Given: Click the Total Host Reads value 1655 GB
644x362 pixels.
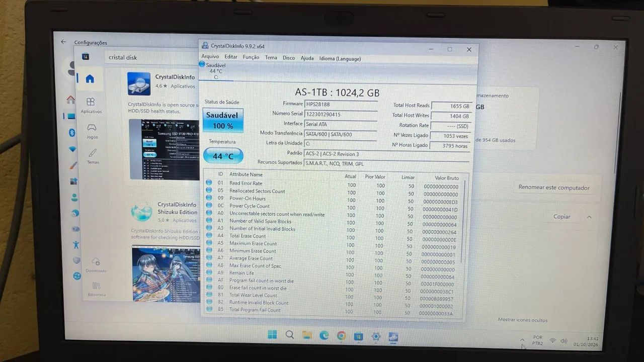Looking at the screenshot, I should [451, 106].
